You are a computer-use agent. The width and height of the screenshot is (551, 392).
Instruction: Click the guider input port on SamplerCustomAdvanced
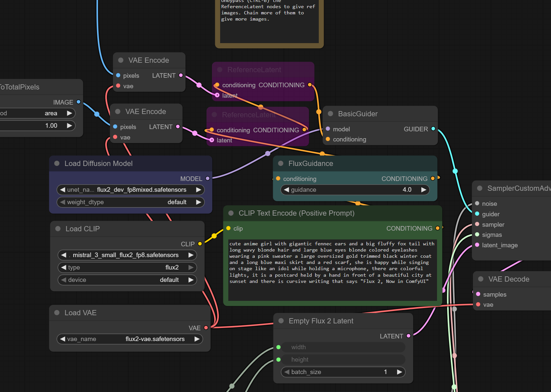(x=477, y=214)
